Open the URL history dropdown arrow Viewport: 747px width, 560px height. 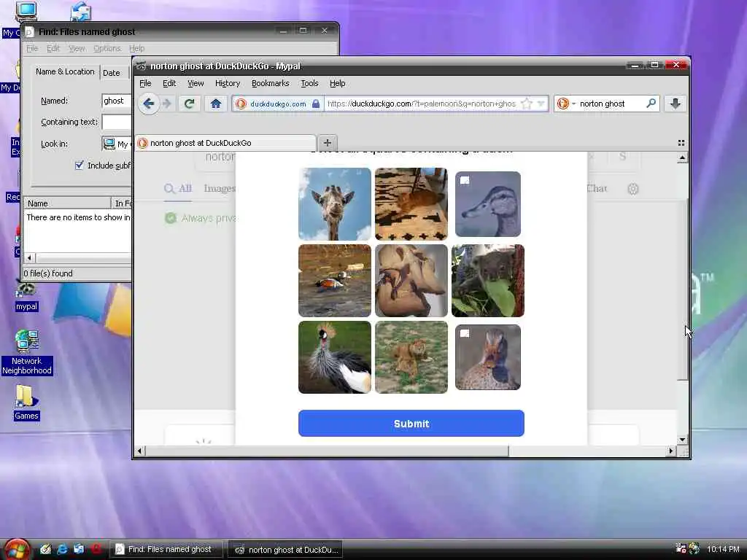(x=541, y=104)
